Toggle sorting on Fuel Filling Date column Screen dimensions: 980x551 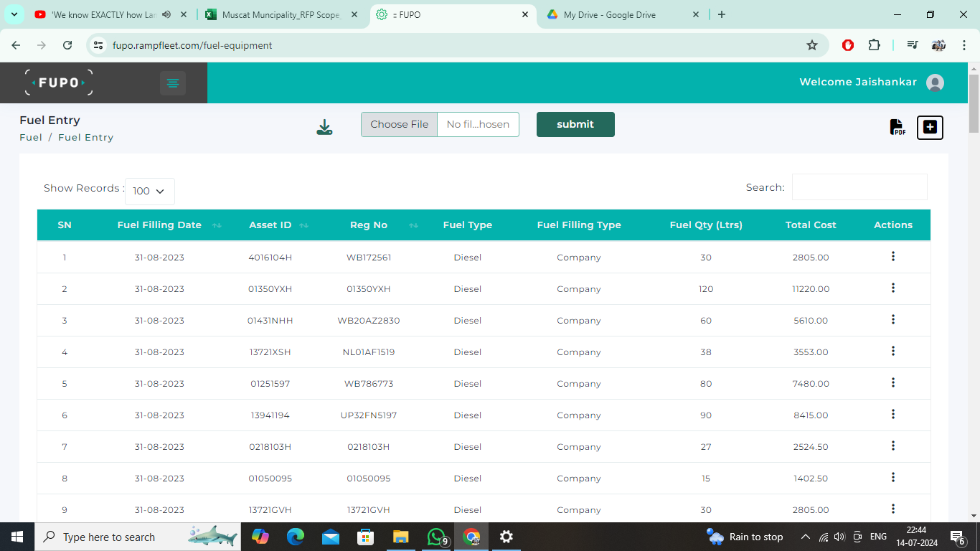click(x=216, y=225)
